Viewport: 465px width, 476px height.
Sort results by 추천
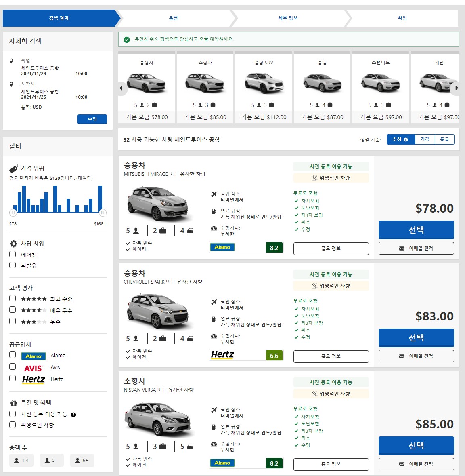click(401, 139)
